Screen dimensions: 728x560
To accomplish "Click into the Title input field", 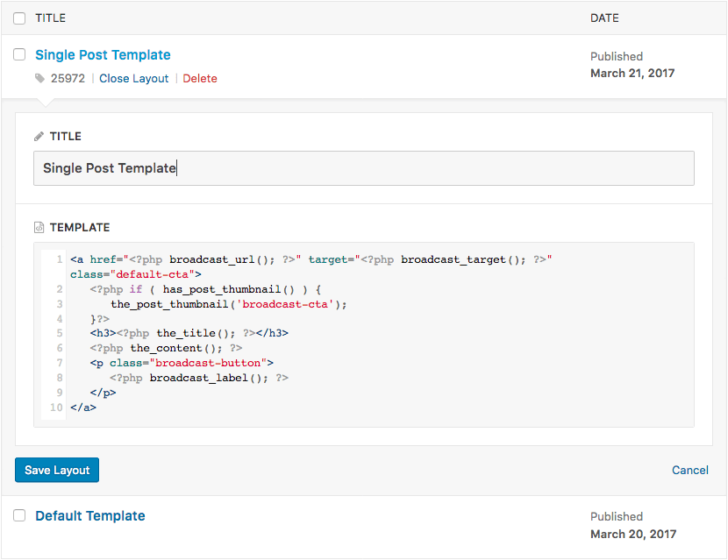I will pos(364,168).
